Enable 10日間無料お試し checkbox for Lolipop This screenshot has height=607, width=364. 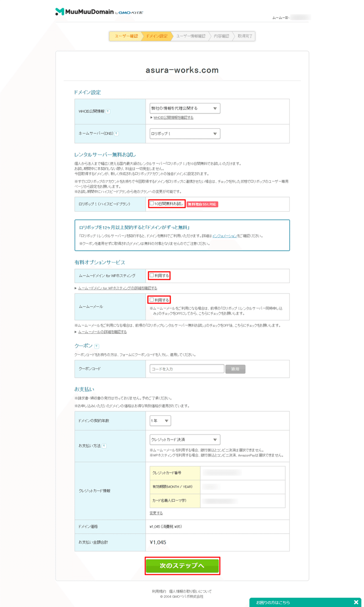tap(152, 204)
